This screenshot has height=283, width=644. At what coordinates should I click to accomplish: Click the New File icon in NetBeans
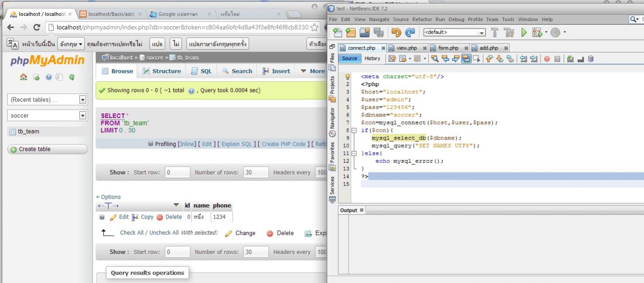(x=337, y=32)
